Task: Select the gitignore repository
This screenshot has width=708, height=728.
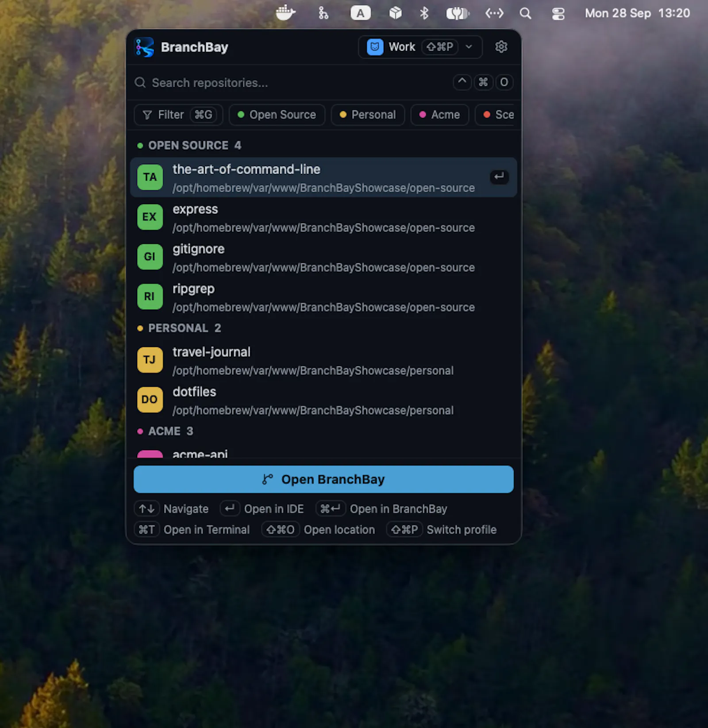Action: click(x=323, y=257)
